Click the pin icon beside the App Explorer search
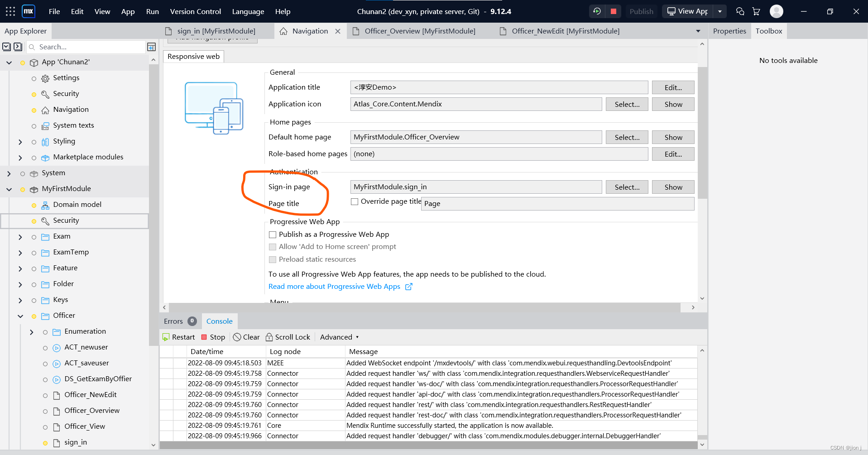Viewport: 868px width, 455px height. click(x=151, y=47)
